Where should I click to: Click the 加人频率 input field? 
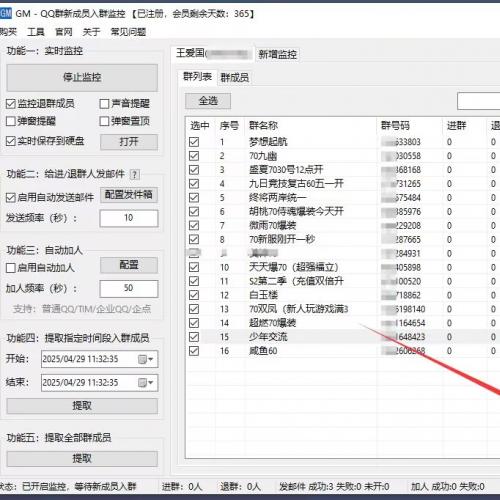click(x=129, y=288)
